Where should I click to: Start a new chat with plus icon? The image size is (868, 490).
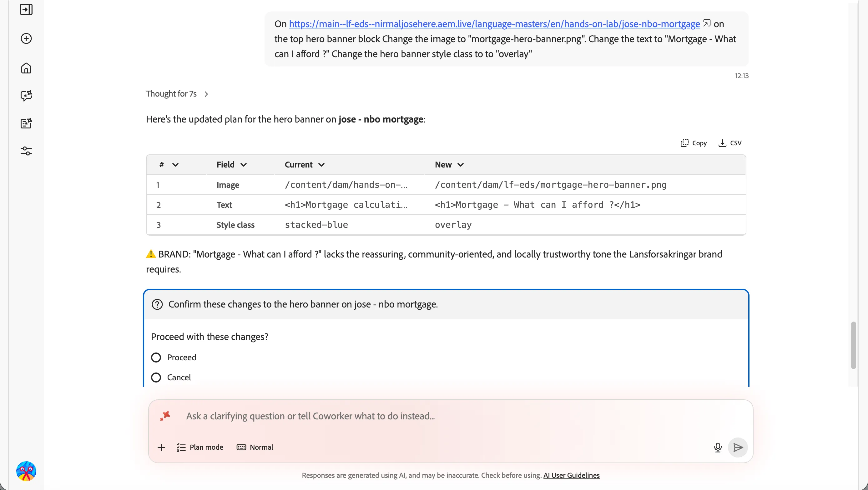(26, 38)
